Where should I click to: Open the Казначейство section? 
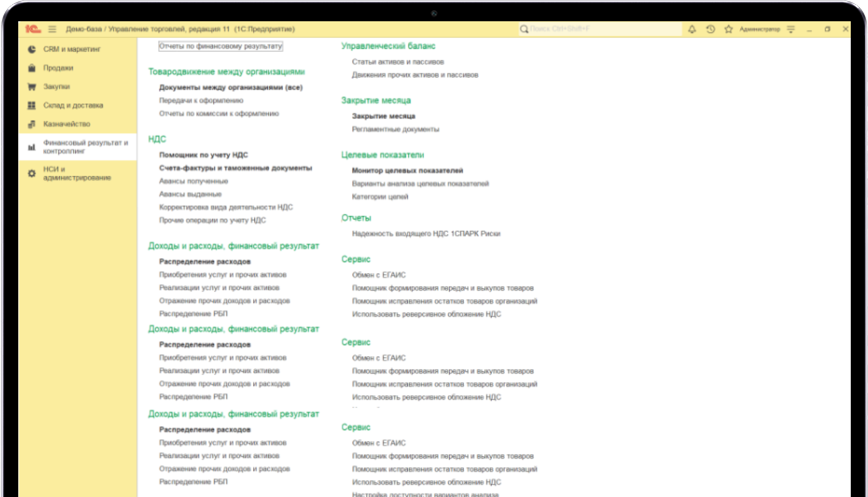click(x=66, y=124)
